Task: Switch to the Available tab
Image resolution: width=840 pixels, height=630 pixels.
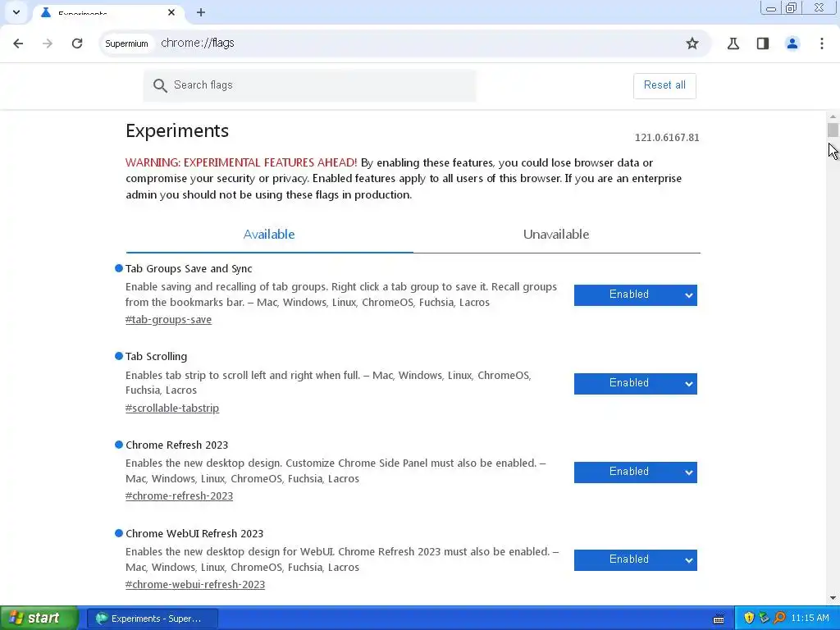Action: tap(269, 235)
